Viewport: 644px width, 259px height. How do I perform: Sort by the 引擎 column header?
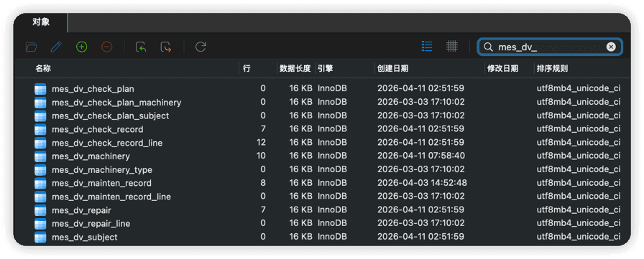pyautogui.click(x=326, y=68)
